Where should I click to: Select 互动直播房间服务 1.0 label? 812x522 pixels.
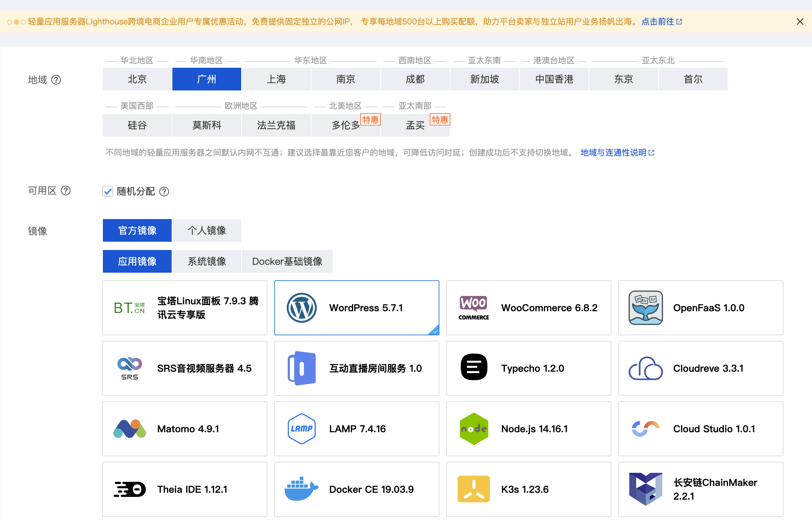tap(376, 368)
